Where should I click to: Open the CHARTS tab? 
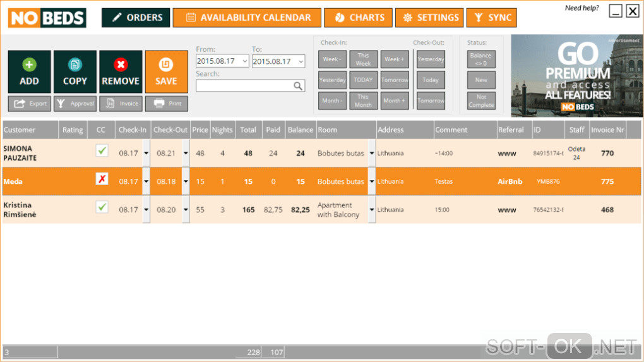click(358, 18)
